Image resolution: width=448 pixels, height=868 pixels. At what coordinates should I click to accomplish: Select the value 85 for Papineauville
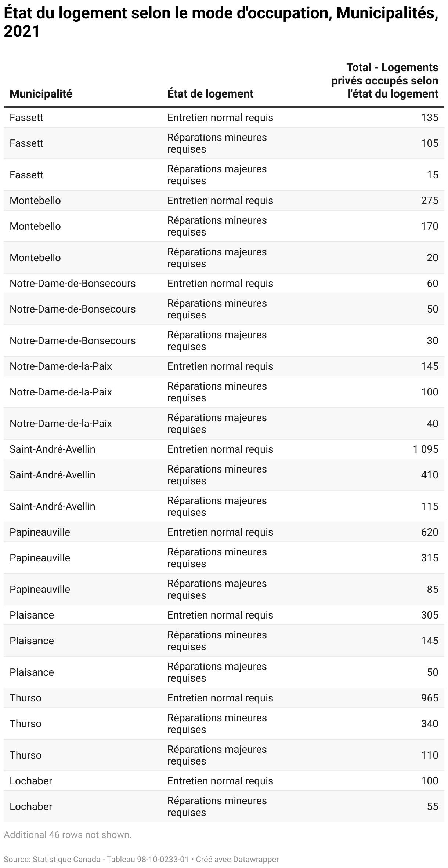(433, 589)
